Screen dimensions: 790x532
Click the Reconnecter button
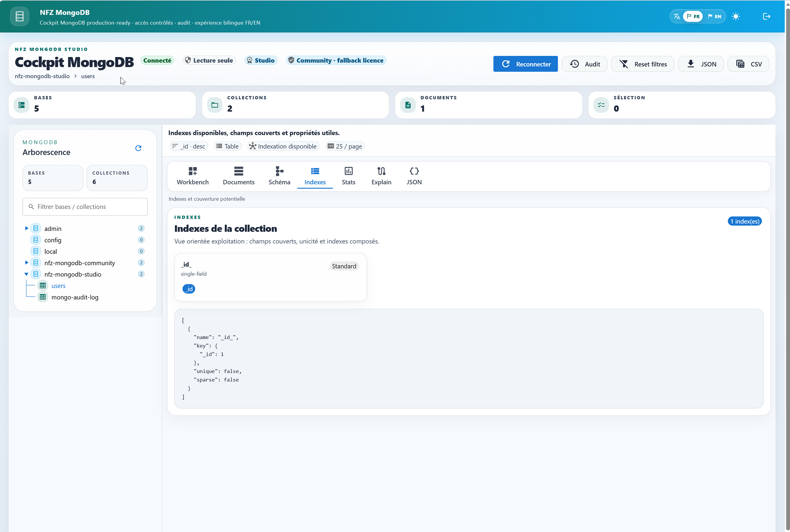point(525,64)
